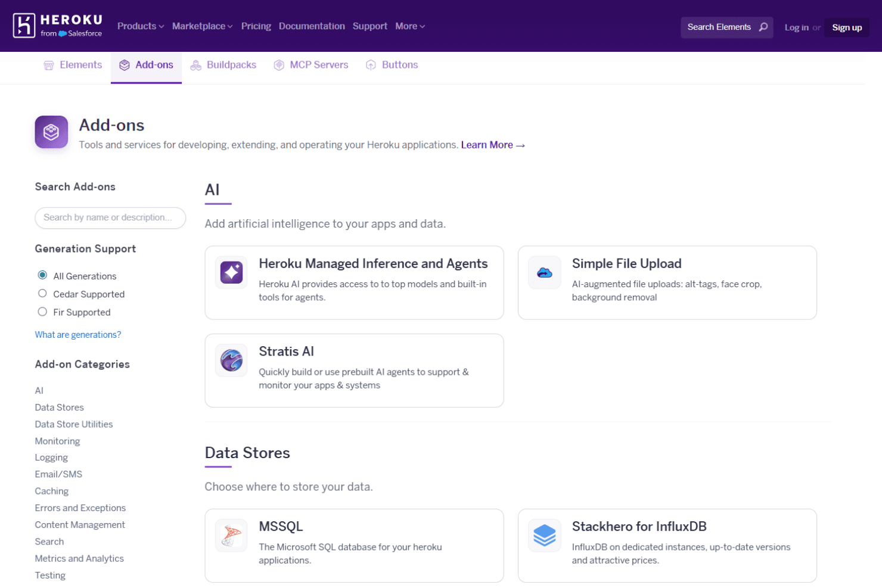Click the Simple File Upload cloud icon
The height and width of the screenshot is (588, 882).
[545, 272]
